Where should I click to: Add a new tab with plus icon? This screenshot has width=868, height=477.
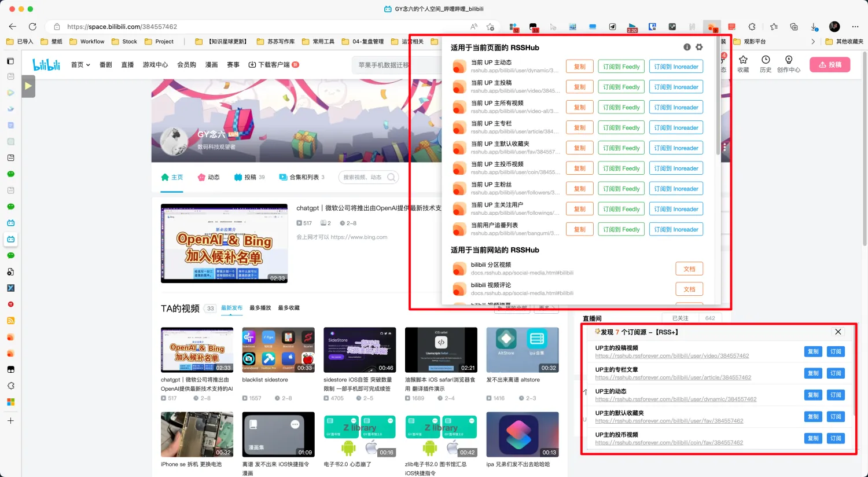pos(10,421)
